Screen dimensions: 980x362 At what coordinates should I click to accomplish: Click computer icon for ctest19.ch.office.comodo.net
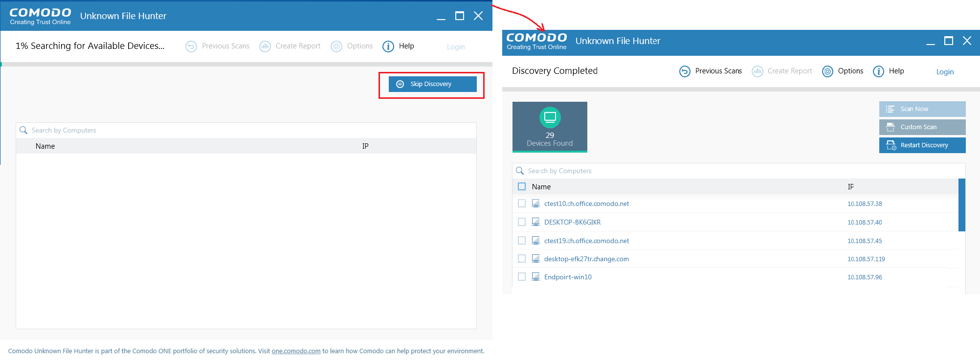536,241
